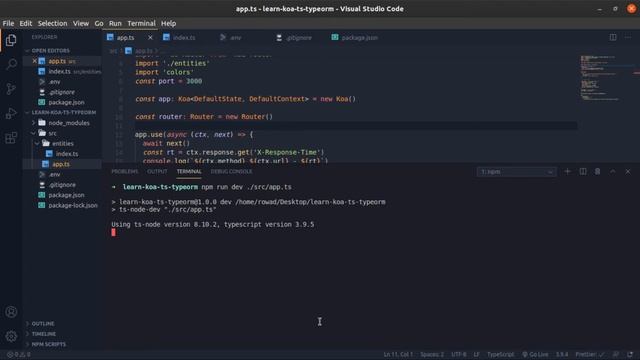Open the terminal selector dropdown 1: npm
Viewport: 640px width, 360px height.
516,172
